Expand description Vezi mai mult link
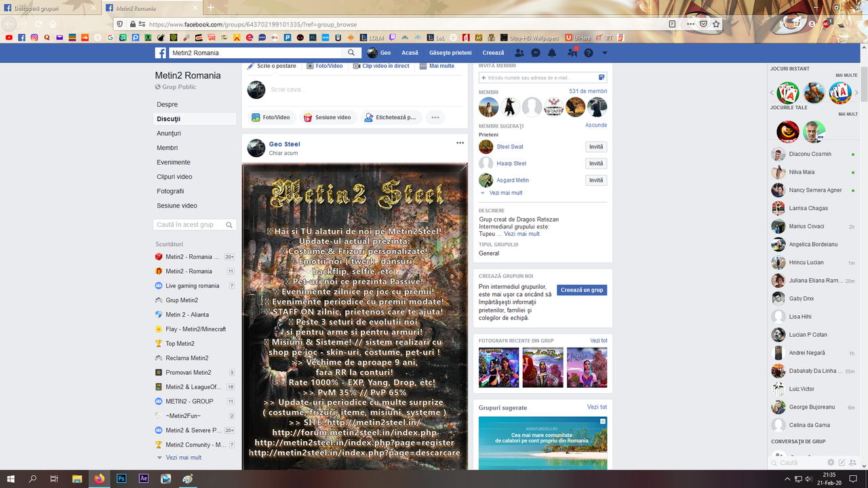 [x=521, y=234]
